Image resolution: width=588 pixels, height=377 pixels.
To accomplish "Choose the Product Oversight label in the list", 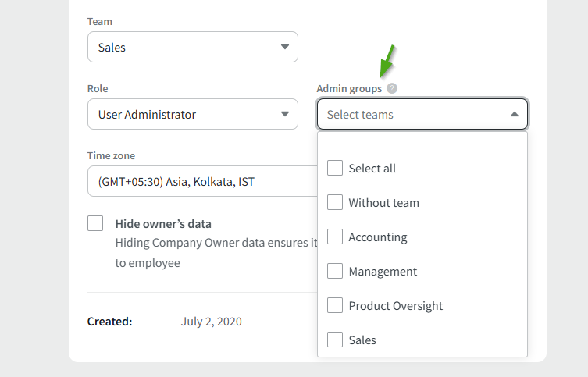I will tap(395, 306).
